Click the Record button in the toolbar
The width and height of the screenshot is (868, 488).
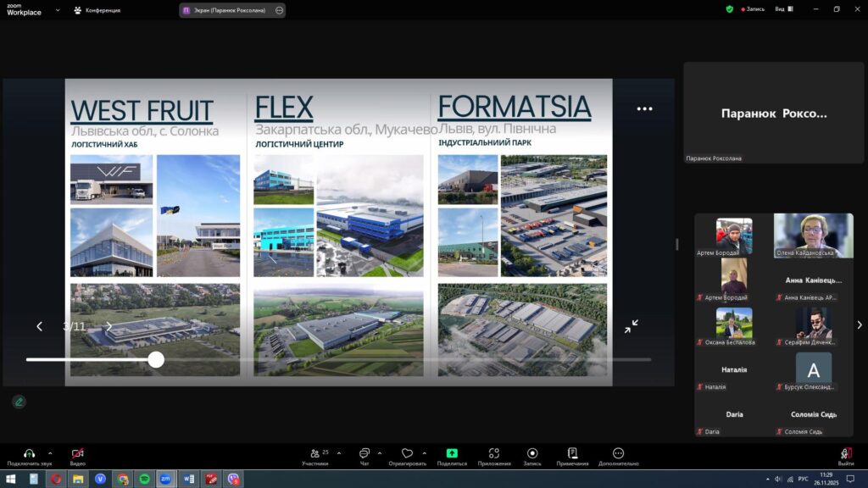pos(532,454)
